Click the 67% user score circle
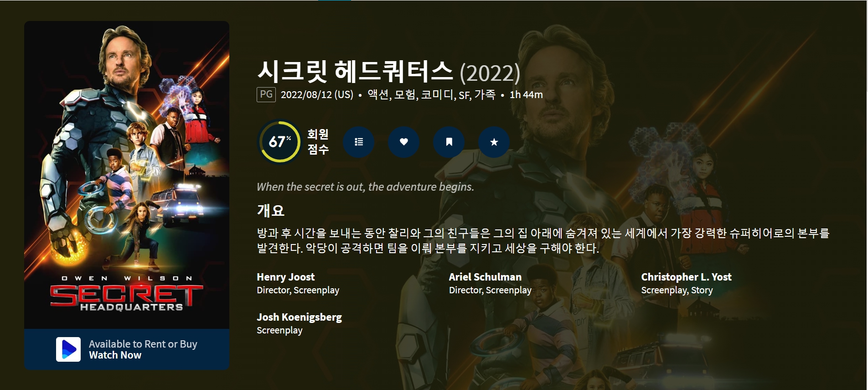868x390 pixels. pyautogui.click(x=279, y=141)
